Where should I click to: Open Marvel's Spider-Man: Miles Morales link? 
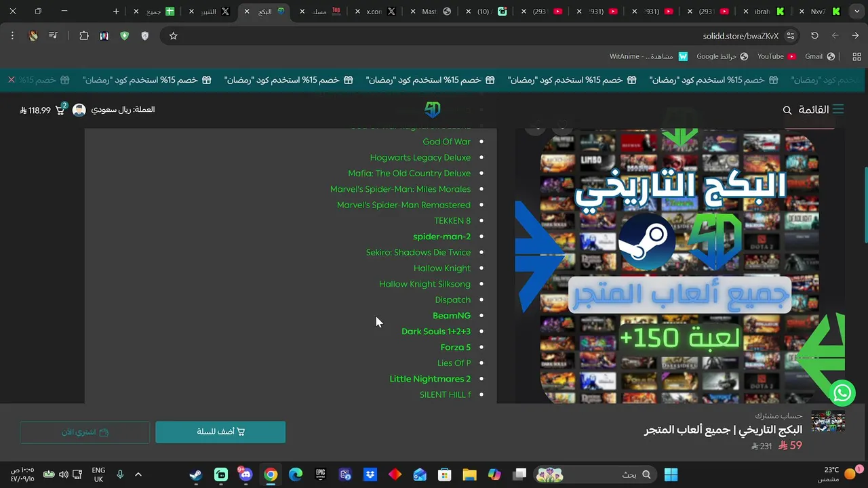[400, 189]
